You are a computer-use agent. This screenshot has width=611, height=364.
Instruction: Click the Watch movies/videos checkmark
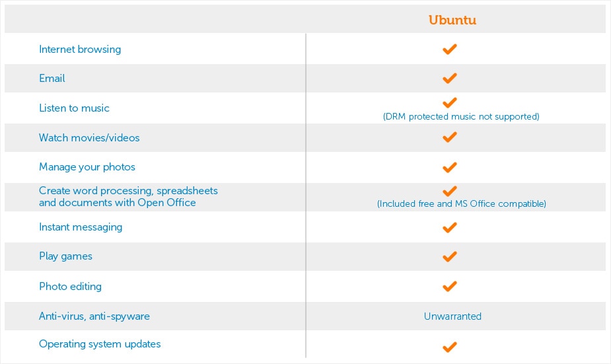click(449, 137)
